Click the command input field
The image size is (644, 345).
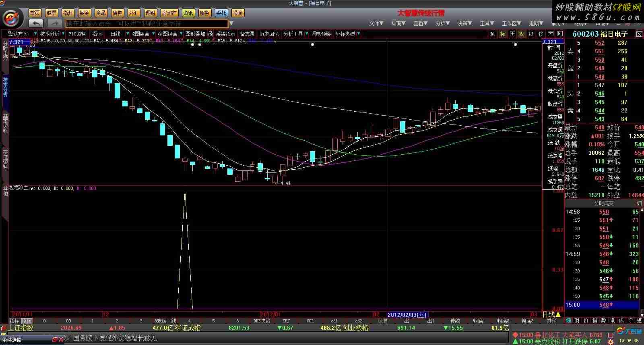tap(147, 23)
